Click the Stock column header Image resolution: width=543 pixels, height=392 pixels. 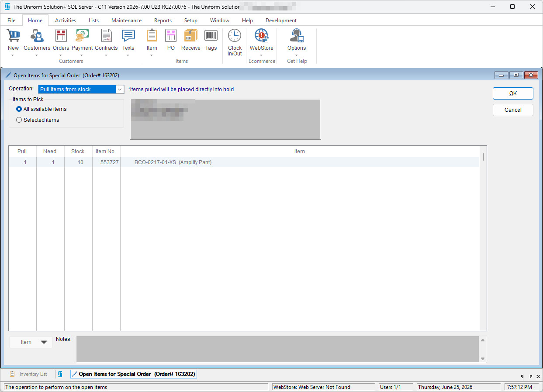78,151
